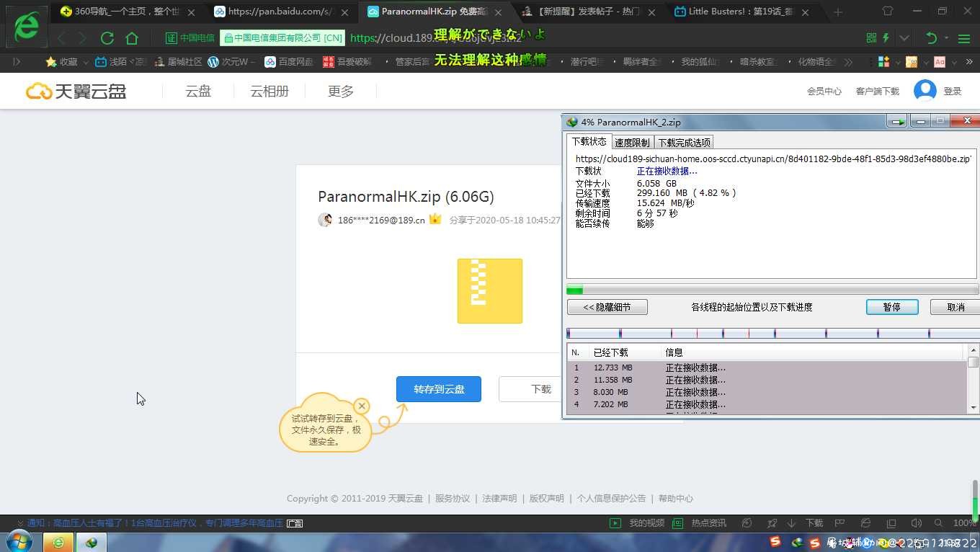The height and width of the screenshot is (552, 980).
Task: Expand the overflow chevron of the bookmarks bar
Action: pos(848,62)
